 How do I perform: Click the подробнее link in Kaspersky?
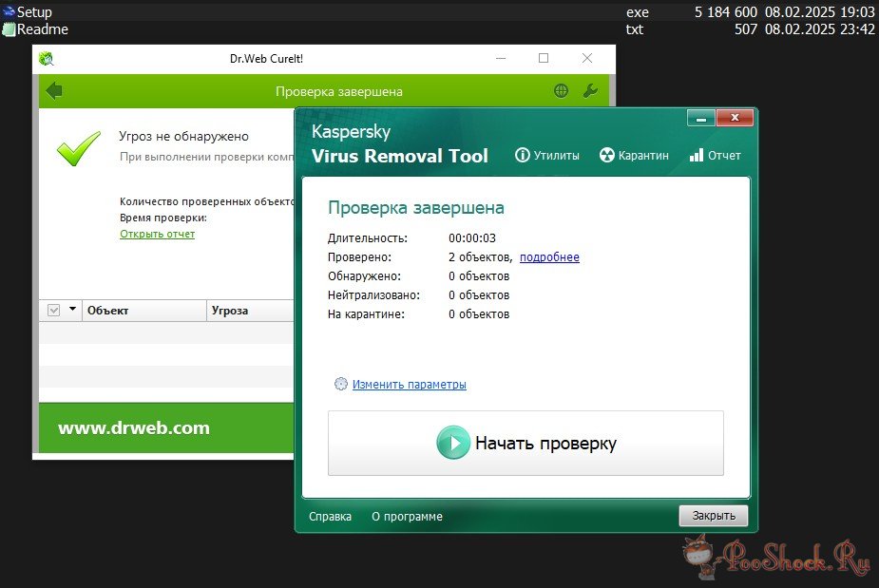pos(549,257)
